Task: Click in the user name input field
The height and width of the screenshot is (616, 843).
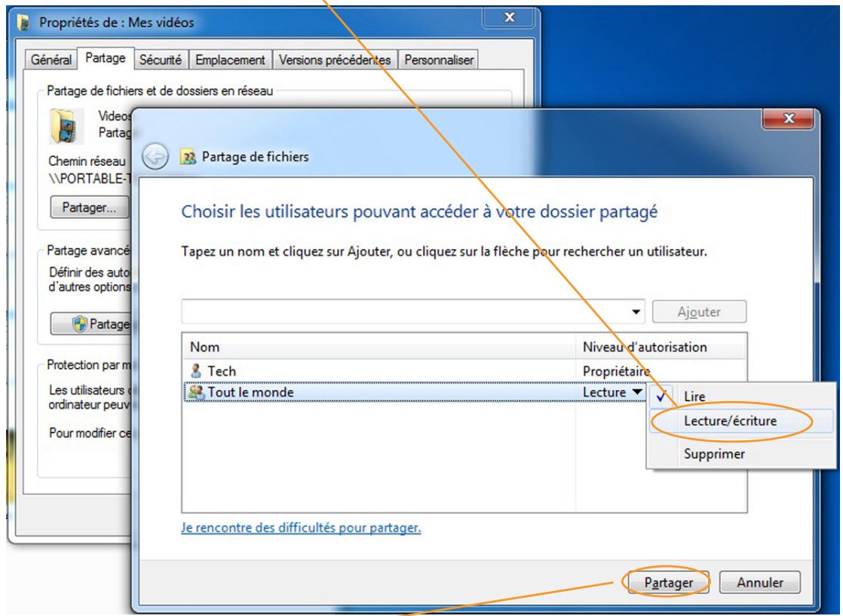Action: (406, 311)
